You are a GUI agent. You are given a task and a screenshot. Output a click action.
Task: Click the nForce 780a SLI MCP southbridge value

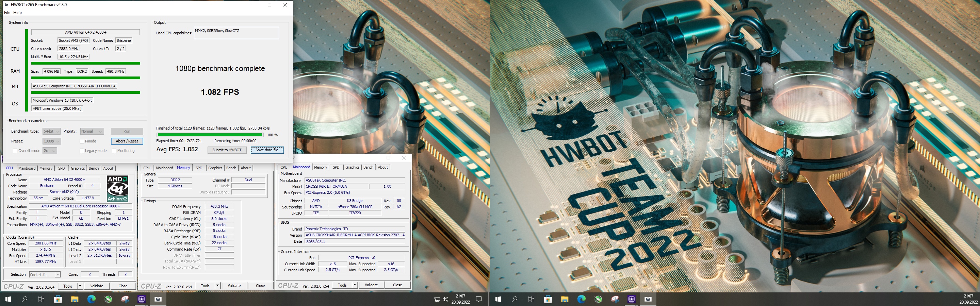pyautogui.click(x=355, y=207)
